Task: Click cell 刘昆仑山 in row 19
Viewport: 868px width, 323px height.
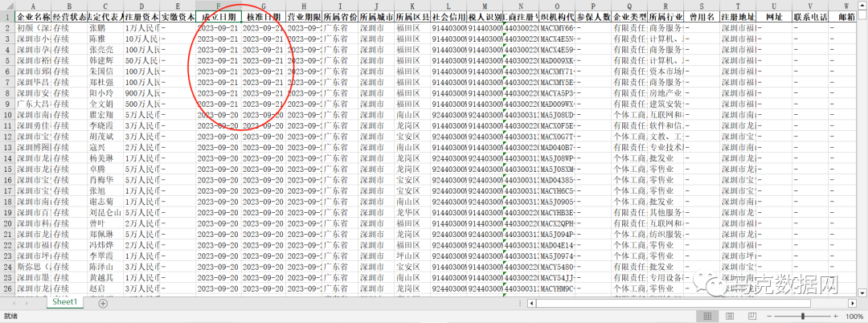Action: click(x=105, y=212)
